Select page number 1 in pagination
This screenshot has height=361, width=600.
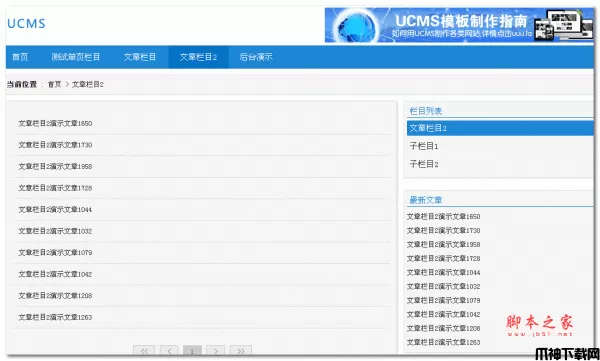192,351
